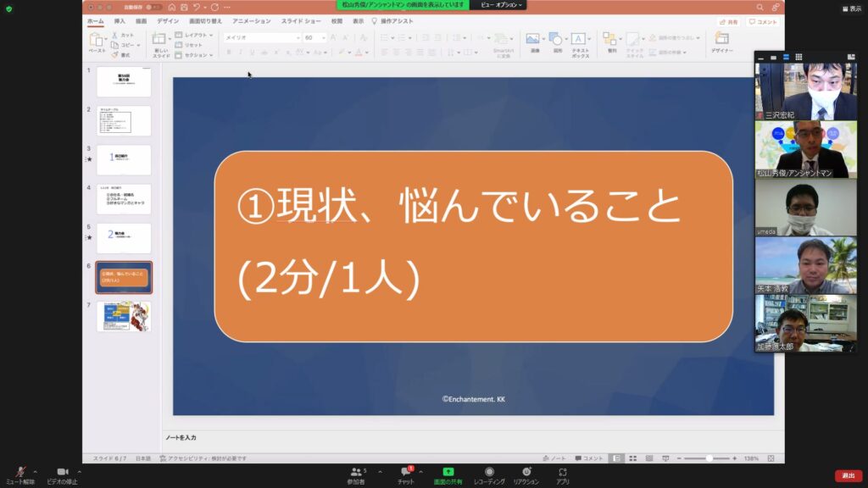This screenshot has width=868, height=488.
Task: Click the red Leave meeting button
Action: tap(849, 475)
